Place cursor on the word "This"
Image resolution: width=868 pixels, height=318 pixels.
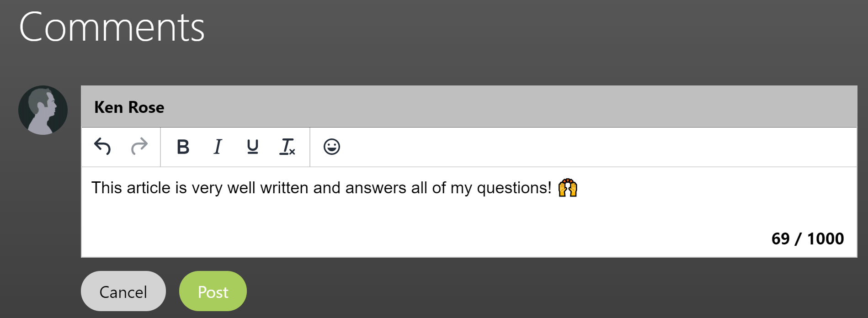tap(107, 188)
